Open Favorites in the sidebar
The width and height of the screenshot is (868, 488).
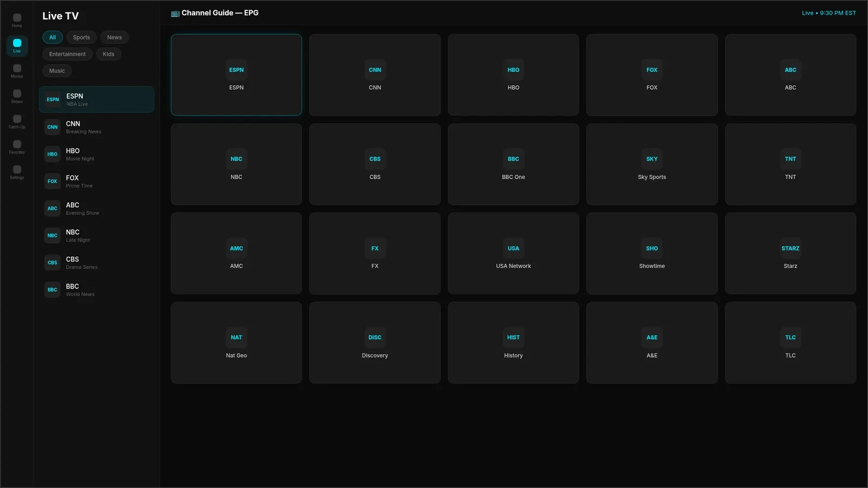click(17, 147)
